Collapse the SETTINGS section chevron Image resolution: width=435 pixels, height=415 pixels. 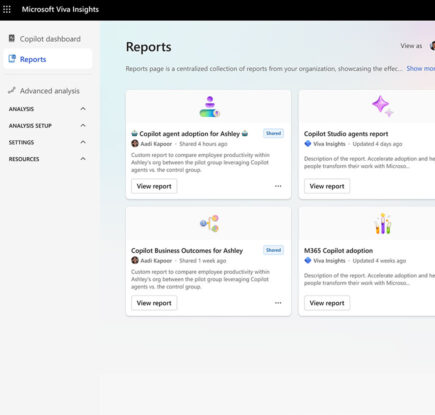pos(83,142)
